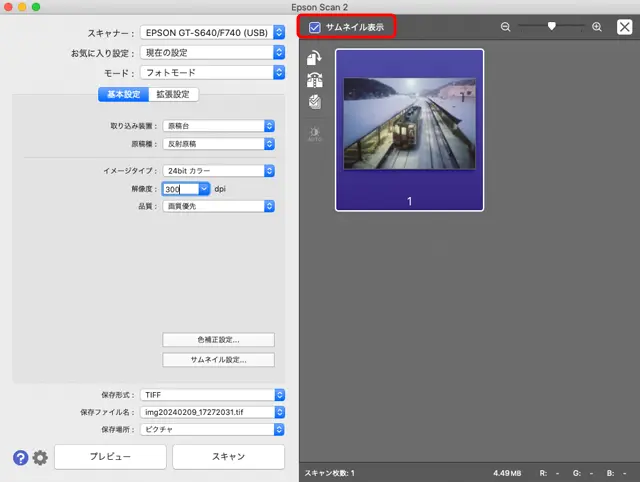Open help with the question mark icon
Image resolution: width=640 pixels, height=482 pixels.
(x=20, y=457)
